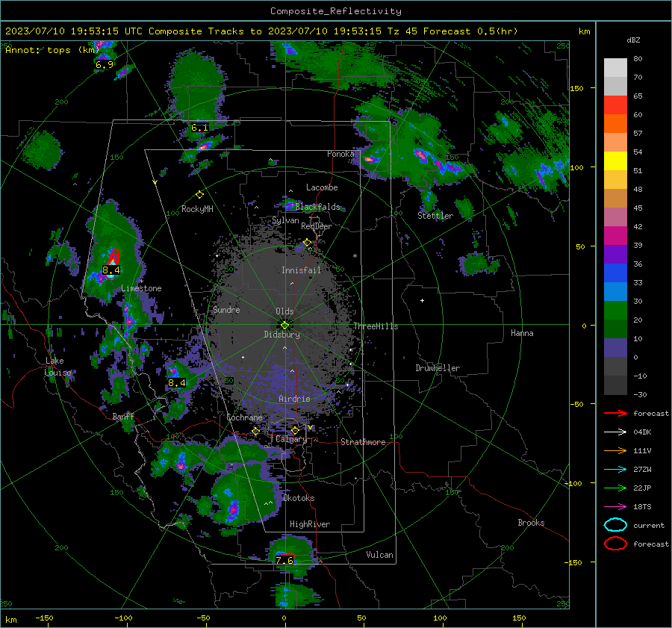Click the Hanna city label
The width and height of the screenshot is (672, 628).
522,333
